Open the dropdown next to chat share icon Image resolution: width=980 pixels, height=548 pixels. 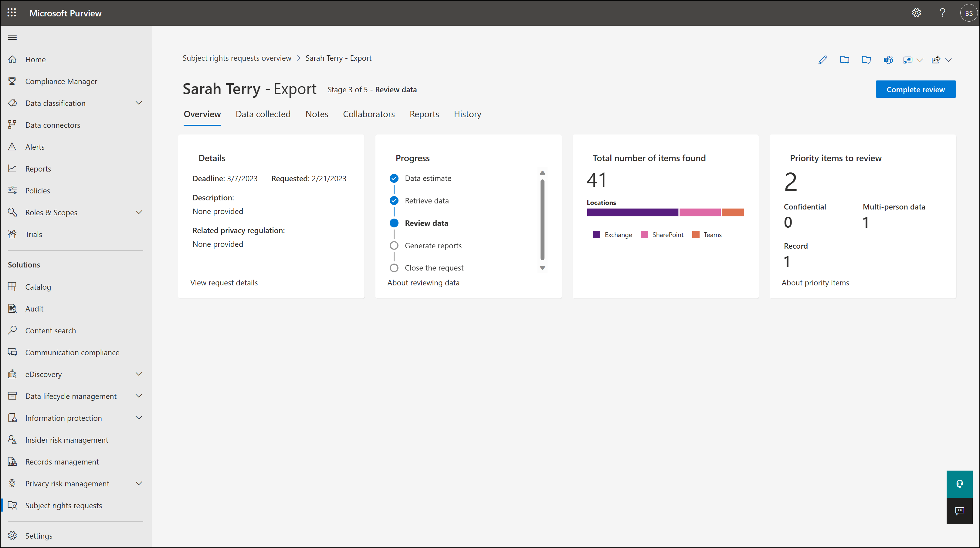point(920,60)
